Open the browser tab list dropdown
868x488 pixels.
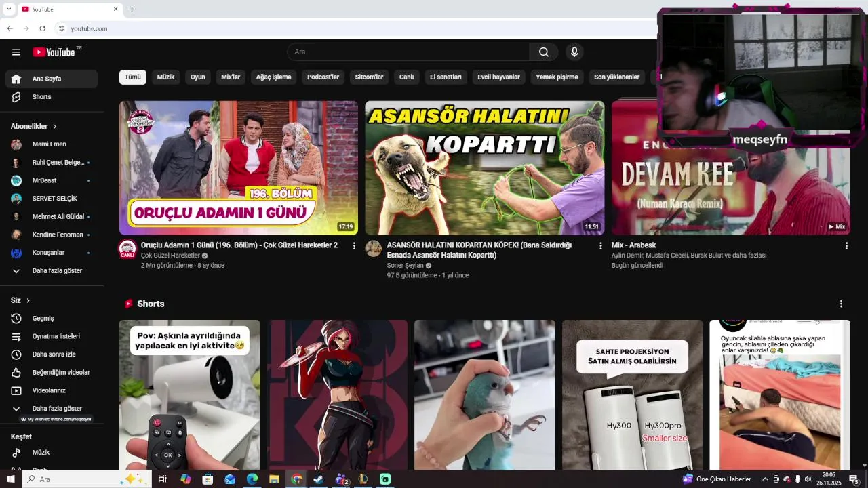click(9, 9)
